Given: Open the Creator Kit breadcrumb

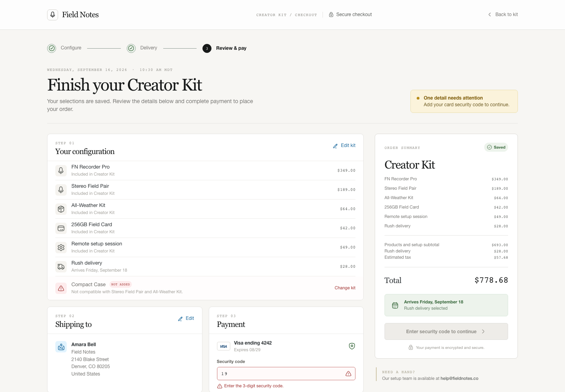Looking at the screenshot, I should click(272, 15).
